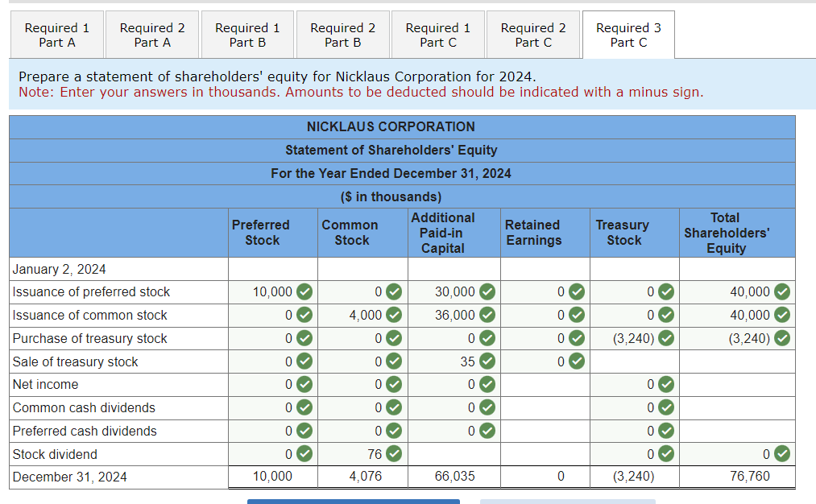The height and width of the screenshot is (504, 816).
Task: Click December 31 paid-in capital 66,035
Action: pyautogui.click(x=454, y=477)
